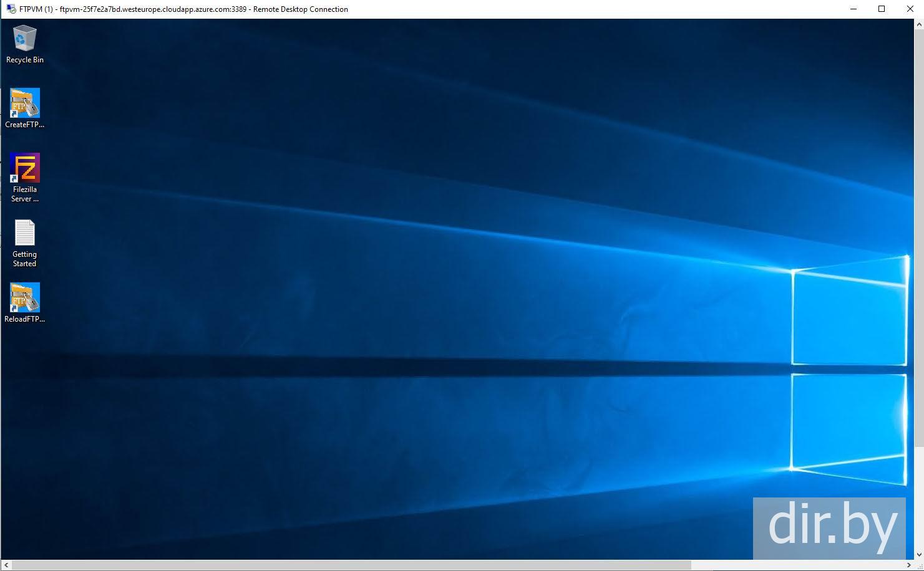The height and width of the screenshot is (571, 924).
Task: Click the vertical scrollbar thumb
Action: click(919, 237)
